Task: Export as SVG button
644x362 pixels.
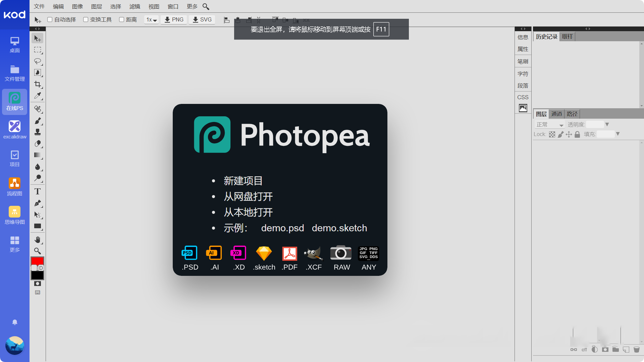Action: [x=202, y=20]
